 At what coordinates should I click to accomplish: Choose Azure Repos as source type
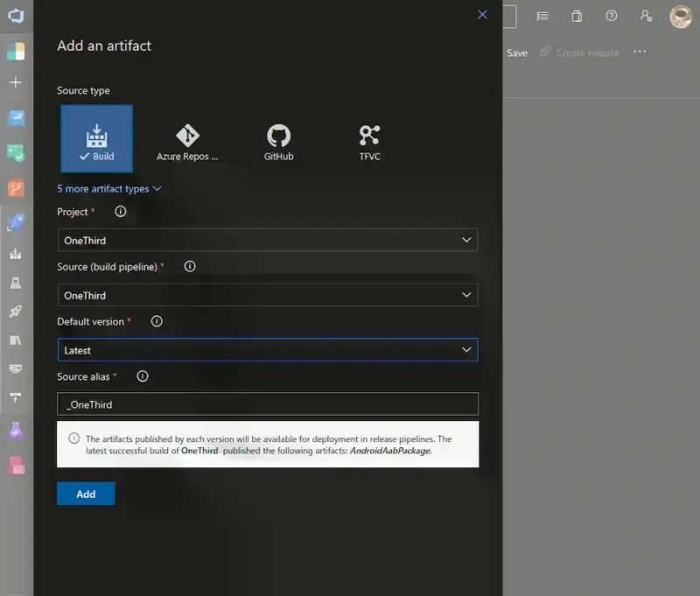click(x=187, y=140)
